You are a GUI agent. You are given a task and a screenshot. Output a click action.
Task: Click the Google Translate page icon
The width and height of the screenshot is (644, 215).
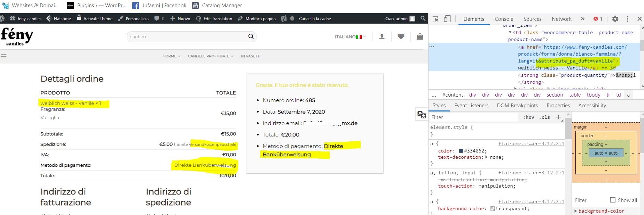pyautogui.click(x=422, y=115)
